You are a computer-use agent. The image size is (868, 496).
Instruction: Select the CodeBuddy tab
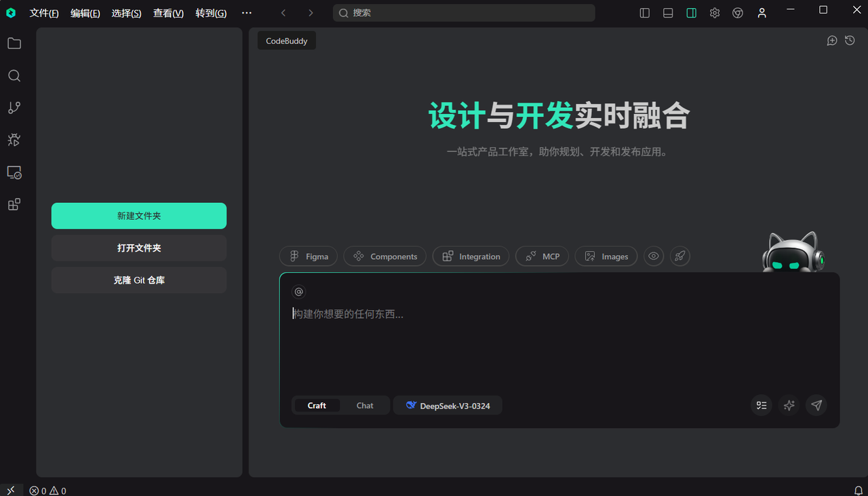[x=287, y=41]
